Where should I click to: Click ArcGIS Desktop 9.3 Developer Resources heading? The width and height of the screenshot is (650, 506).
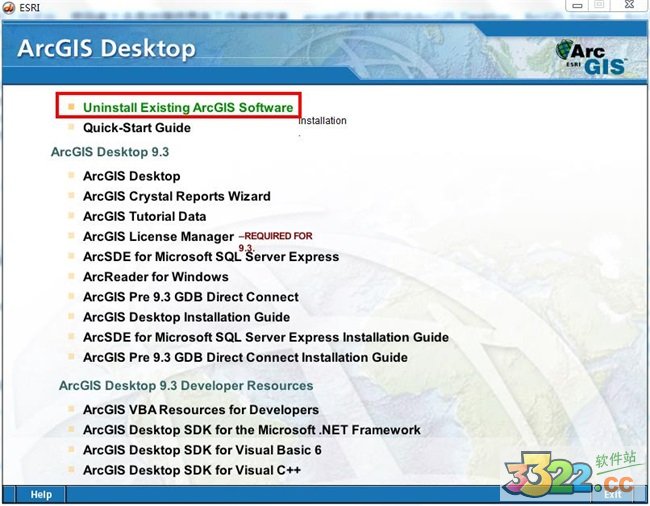click(x=186, y=386)
